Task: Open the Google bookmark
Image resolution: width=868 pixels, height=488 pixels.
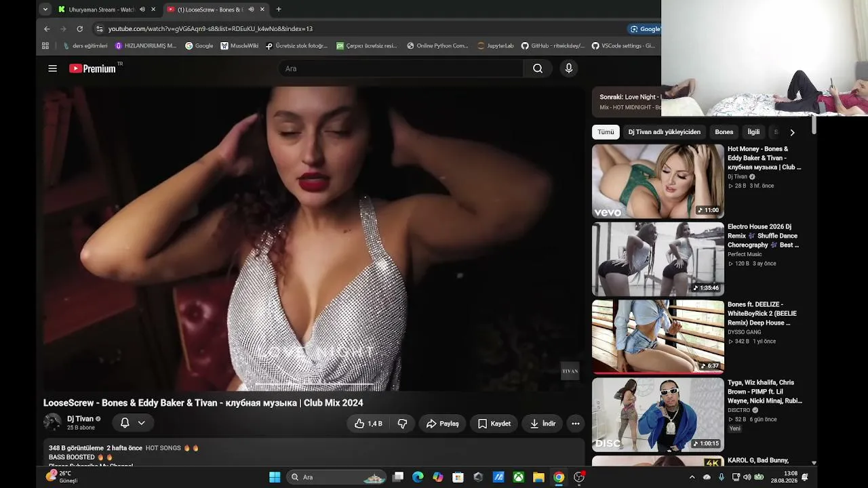Action: coord(199,46)
